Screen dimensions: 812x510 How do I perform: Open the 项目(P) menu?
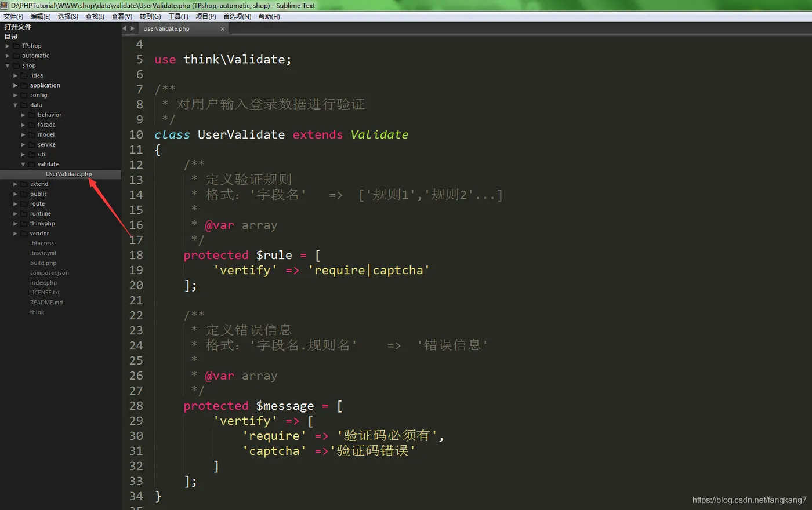coord(205,16)
